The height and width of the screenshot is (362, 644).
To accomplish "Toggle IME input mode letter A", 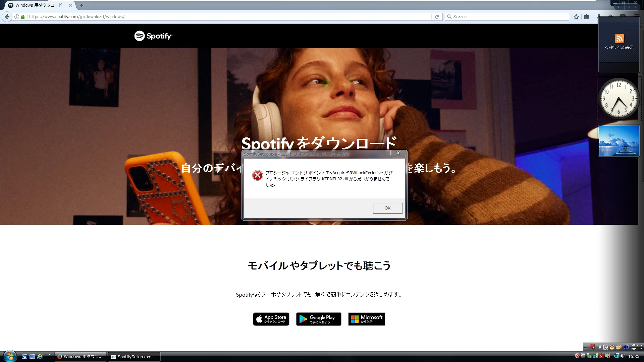I will pos(600,347).
